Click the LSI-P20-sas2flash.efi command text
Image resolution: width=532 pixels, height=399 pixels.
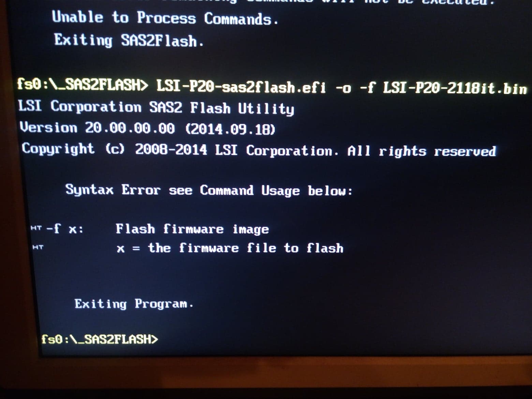[241, 87]
